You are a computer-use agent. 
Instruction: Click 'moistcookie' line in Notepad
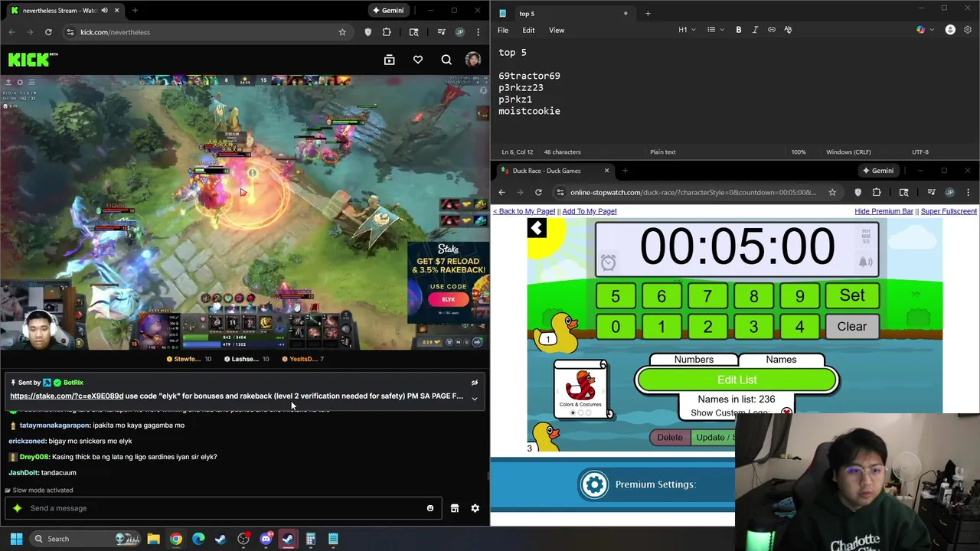pos(529,111)
